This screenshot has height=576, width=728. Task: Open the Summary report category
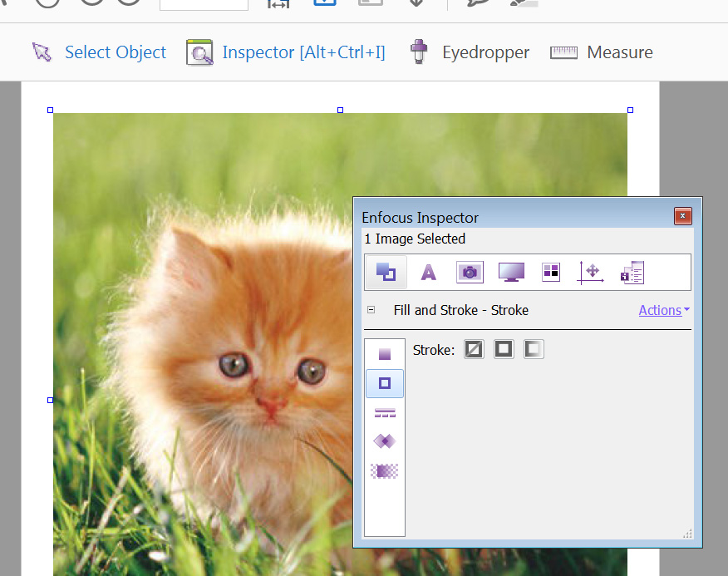pos(632,272)
